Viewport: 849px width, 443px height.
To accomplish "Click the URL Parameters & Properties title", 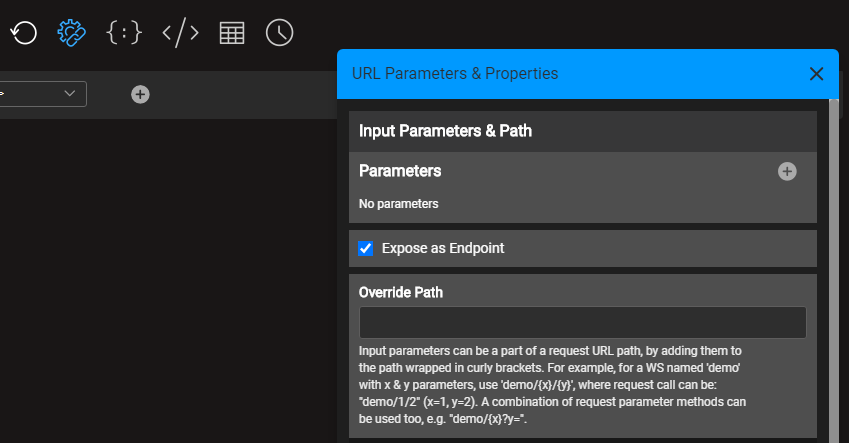I will pos(455,74).
